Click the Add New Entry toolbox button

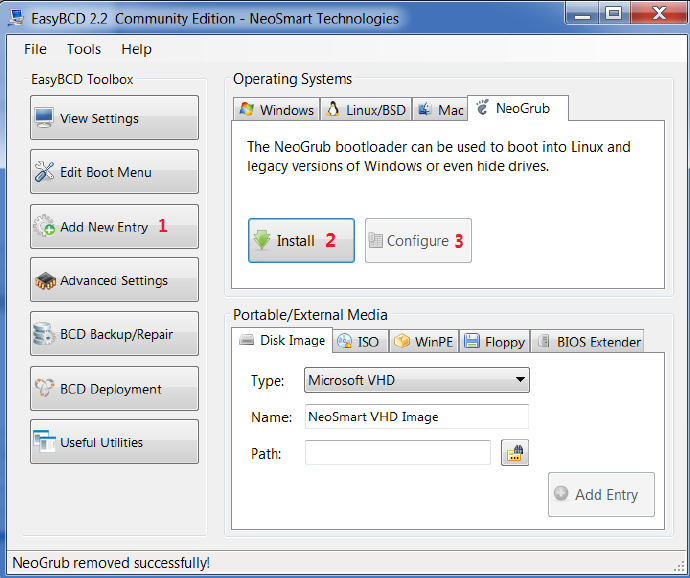coord(114,226)
